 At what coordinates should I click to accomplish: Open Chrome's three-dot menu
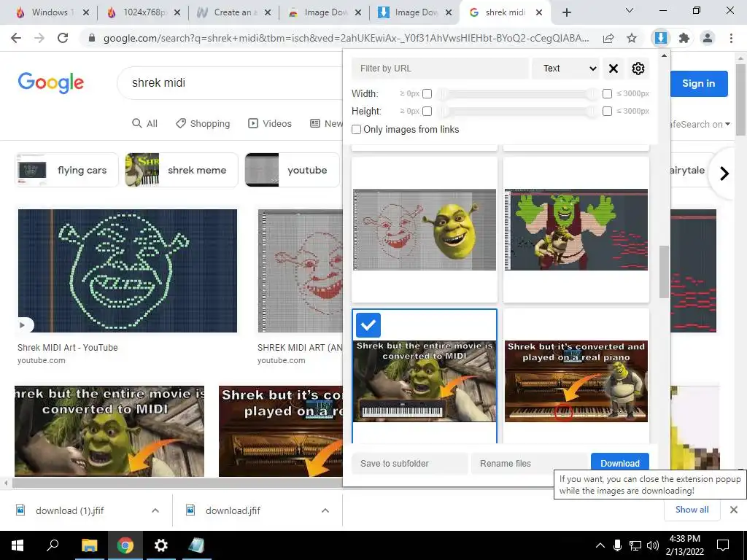pos(731,38)
